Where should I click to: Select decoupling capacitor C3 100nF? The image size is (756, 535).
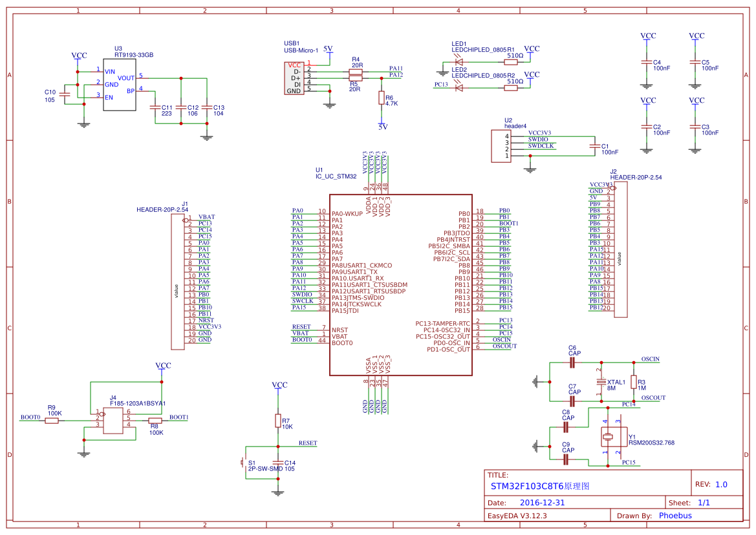(695, 127)
